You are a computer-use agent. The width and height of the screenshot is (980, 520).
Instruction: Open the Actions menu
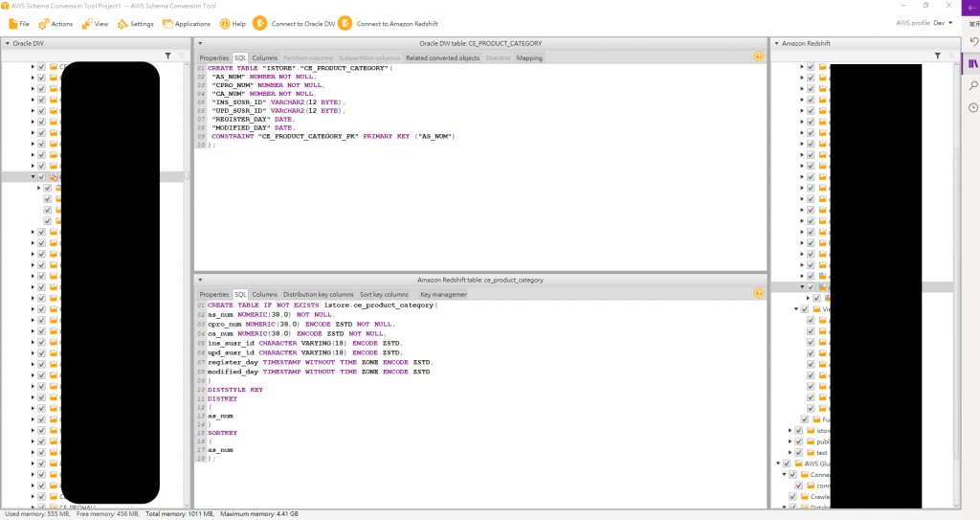pyautogui.click(x=56, y=24)
